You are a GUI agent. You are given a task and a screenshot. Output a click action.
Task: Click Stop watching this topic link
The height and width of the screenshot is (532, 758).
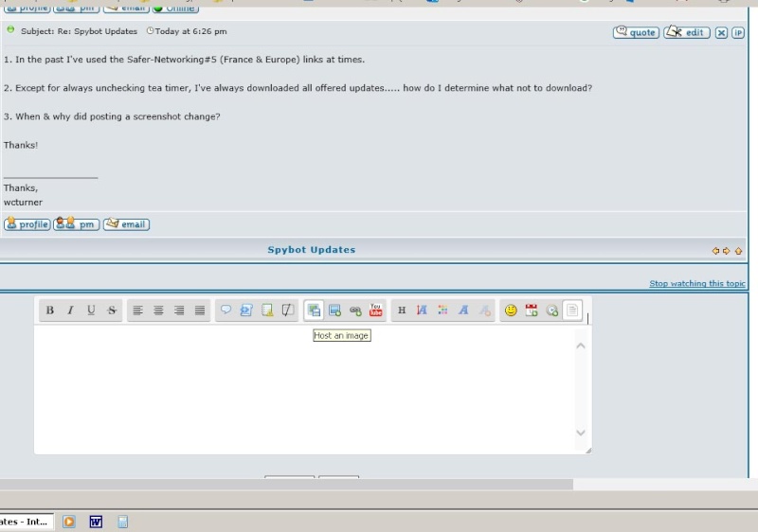pos(697,283)
